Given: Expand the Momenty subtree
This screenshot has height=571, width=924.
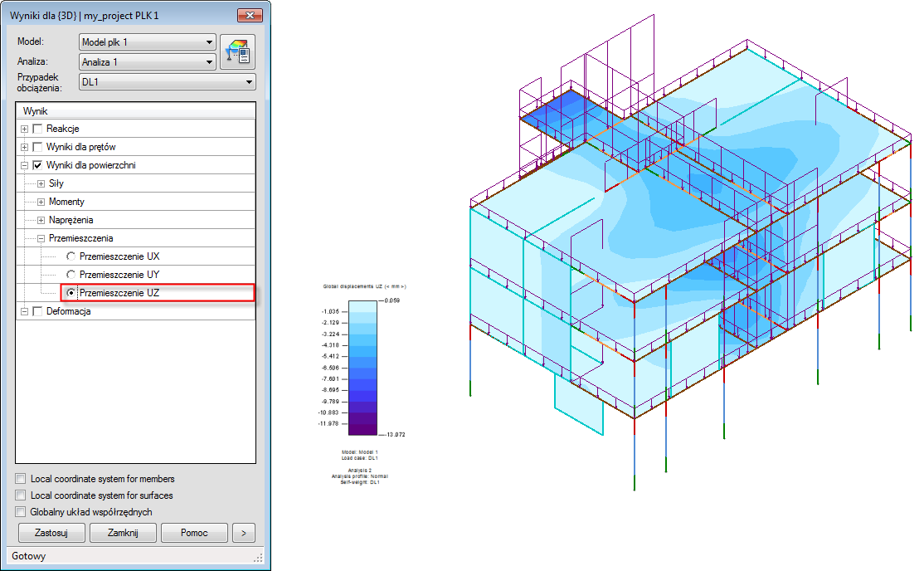Looking at the screenshot, I should (x=41, y=202).
